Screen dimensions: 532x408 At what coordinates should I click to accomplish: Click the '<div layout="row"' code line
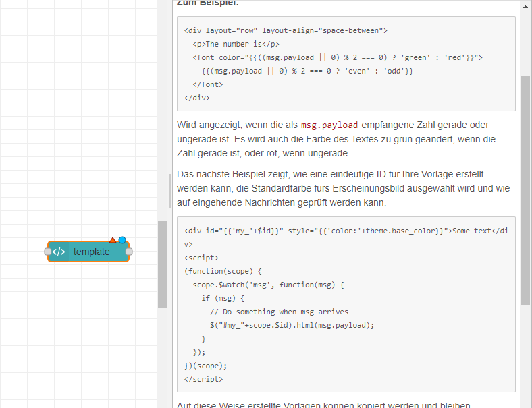[286, 30]
